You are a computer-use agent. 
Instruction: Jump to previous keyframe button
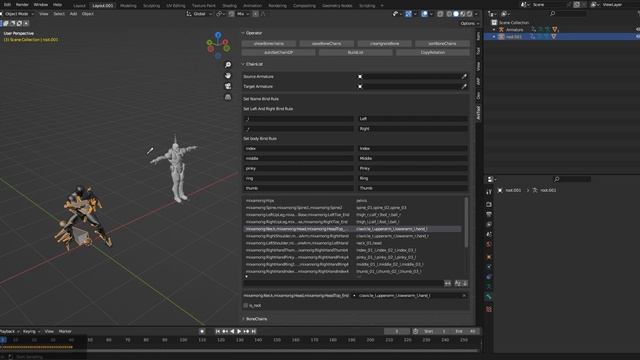point(225,331)
